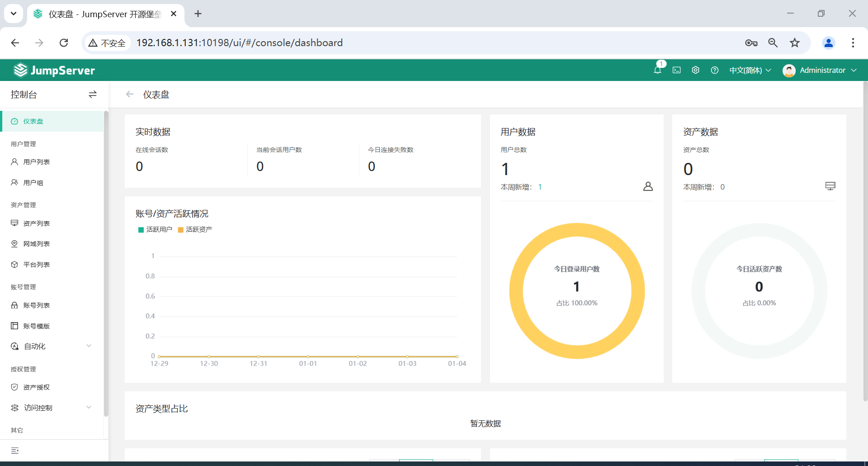This screenshot has height=466, width=868.
Task: Click the 用户总数 value 1
Action: click(505, 169)
